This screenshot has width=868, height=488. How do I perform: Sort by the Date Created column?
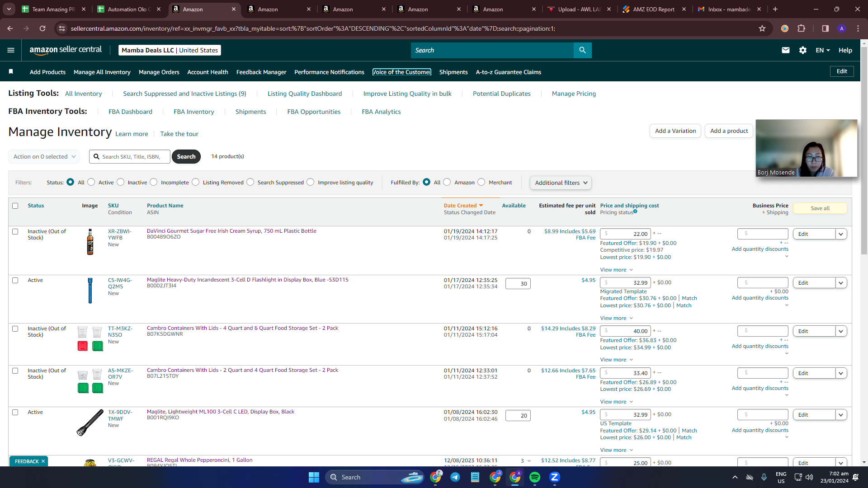click(463, 206)
